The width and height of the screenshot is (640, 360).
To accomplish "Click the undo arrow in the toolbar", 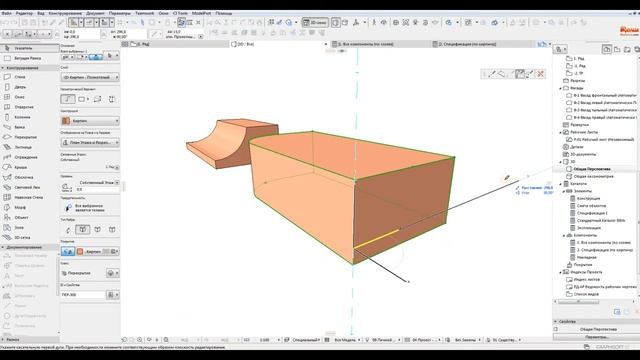I will pos(6,23).
